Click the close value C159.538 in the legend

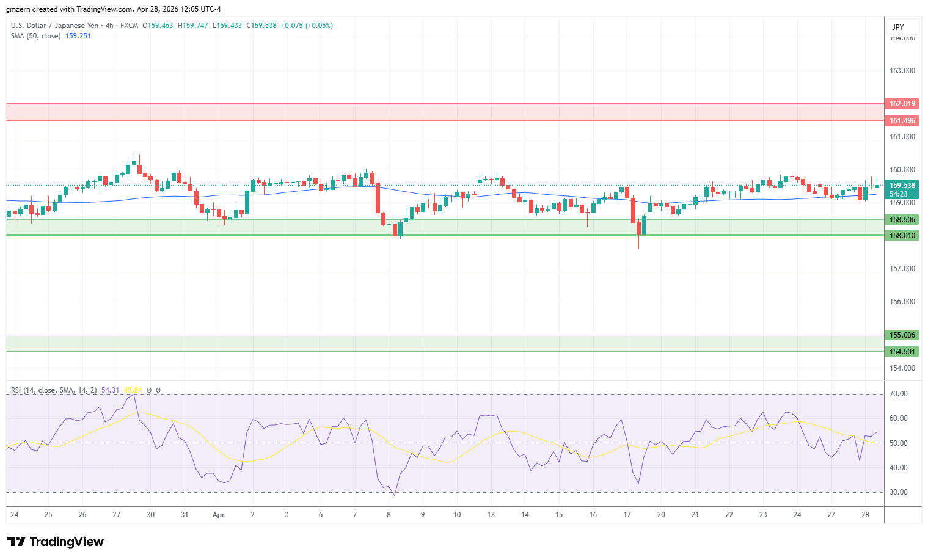(x=261, y=26)
